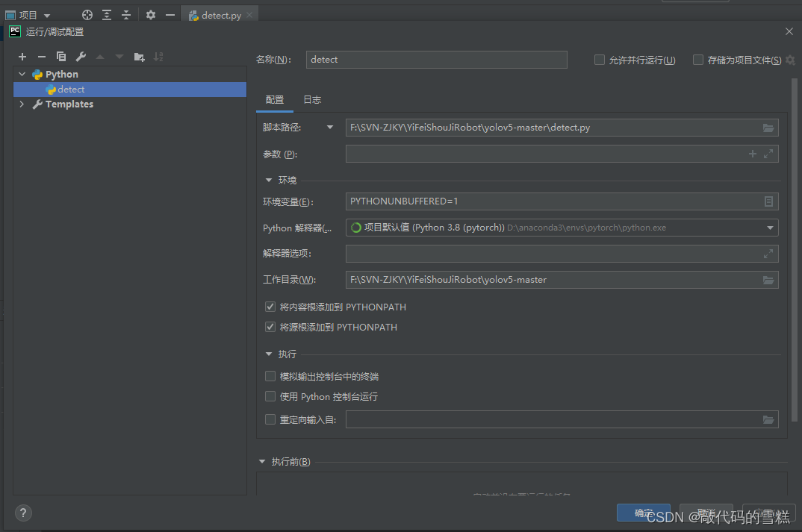Select the detect configuration in the tree

click(x=71, y=89)
